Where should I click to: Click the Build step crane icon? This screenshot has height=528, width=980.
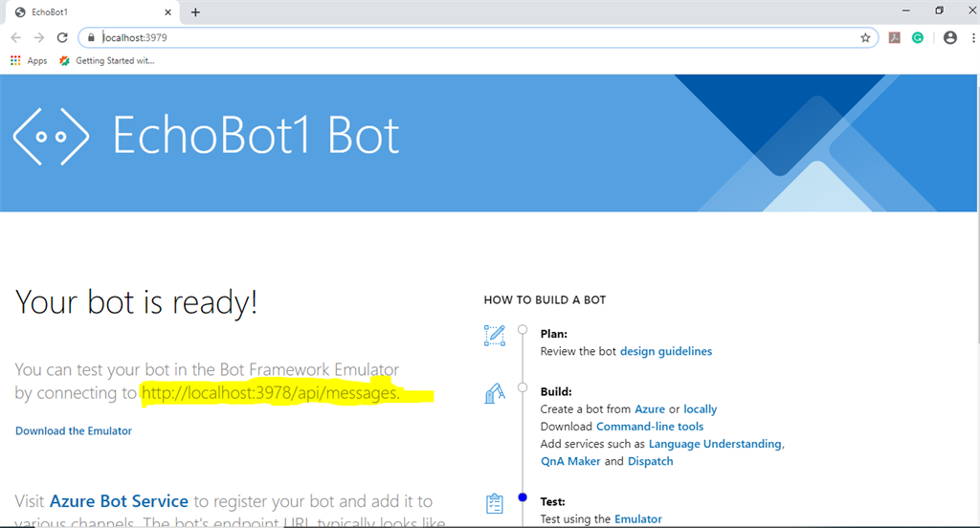click(x=495, y=393)
